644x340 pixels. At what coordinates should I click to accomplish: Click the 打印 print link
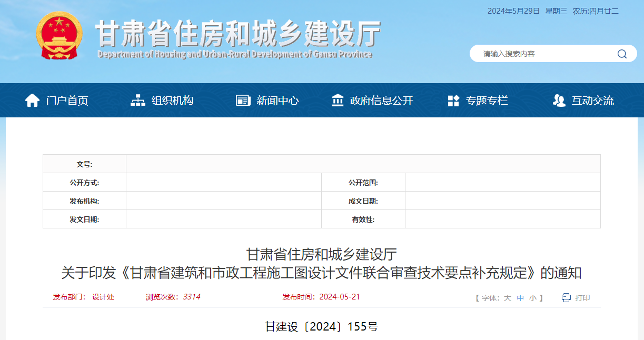581,297
